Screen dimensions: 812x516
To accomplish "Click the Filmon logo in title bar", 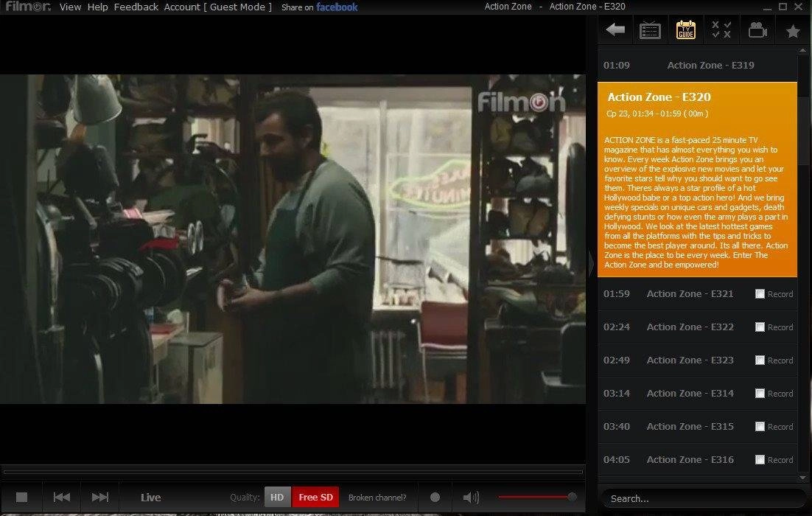I will click(27, 6).
